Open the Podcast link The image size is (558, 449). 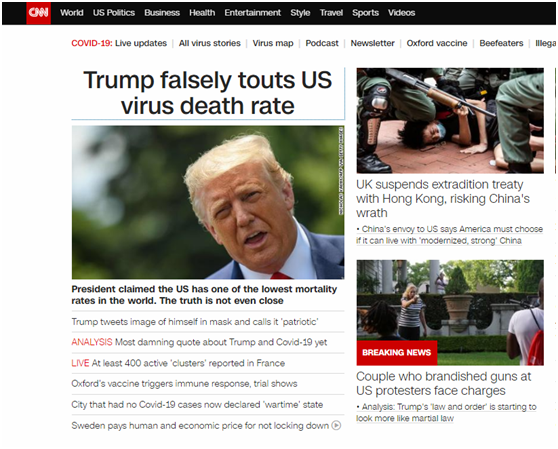pos(322,43)
